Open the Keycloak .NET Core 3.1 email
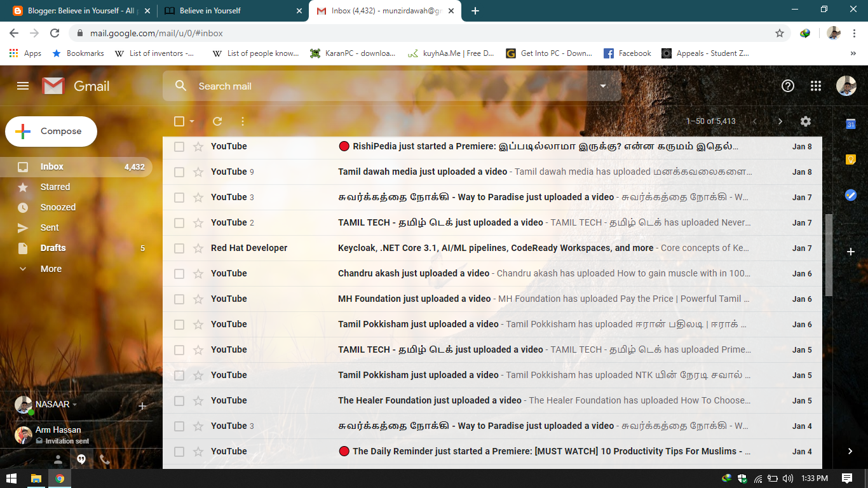The width and height of the screenshot is (868, 488). 492,248
